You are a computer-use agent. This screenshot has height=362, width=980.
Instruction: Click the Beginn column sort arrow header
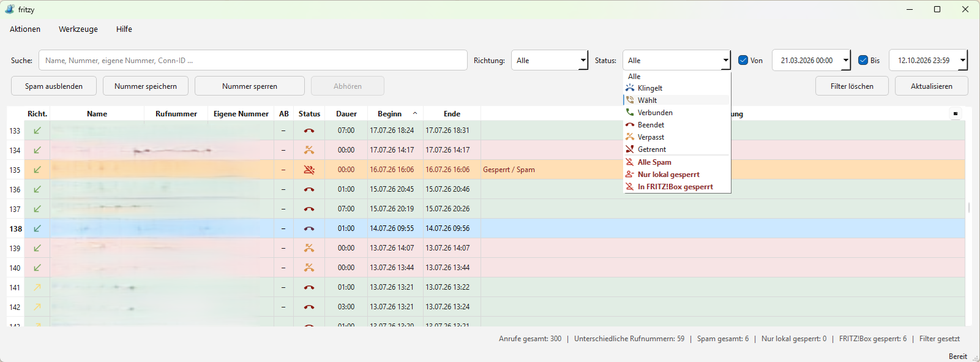tap(395, 114)
